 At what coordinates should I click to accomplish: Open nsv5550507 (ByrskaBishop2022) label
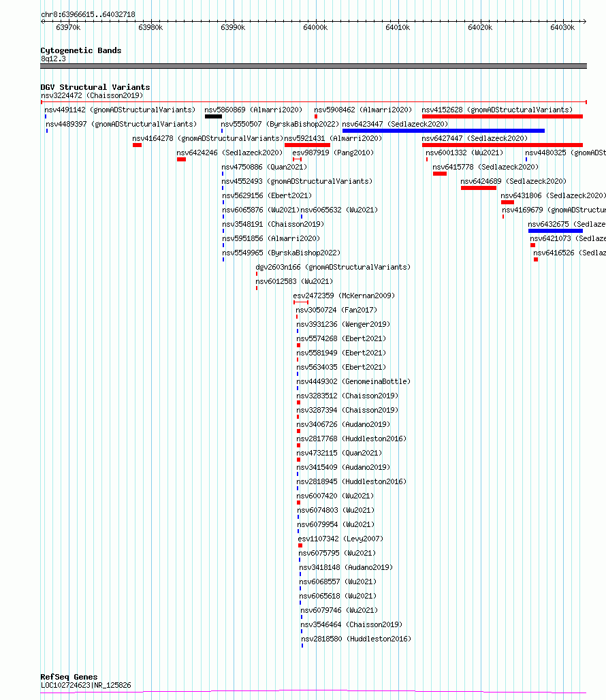(280, 124)
